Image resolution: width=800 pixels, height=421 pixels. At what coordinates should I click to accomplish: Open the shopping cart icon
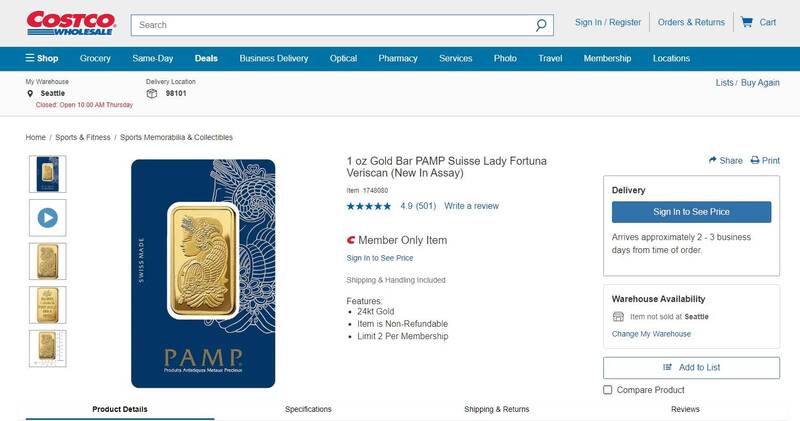746,22
